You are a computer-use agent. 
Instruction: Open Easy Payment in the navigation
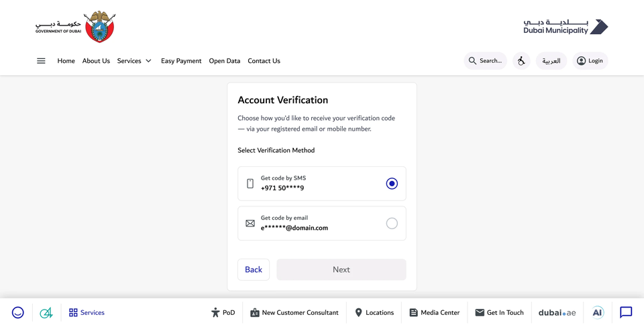[181, 61]
